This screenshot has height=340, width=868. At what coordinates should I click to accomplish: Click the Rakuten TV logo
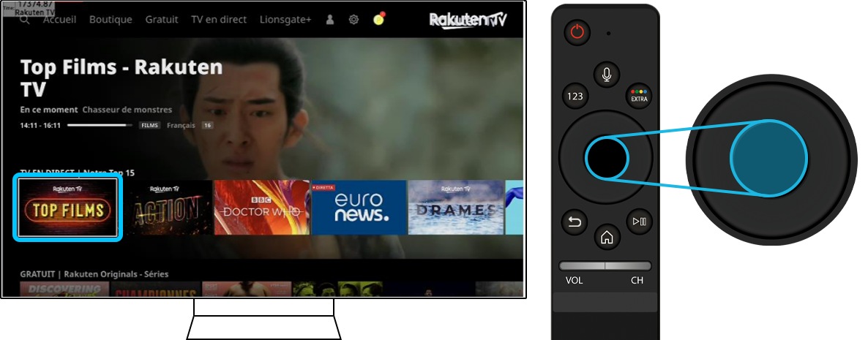pos(468,20)
